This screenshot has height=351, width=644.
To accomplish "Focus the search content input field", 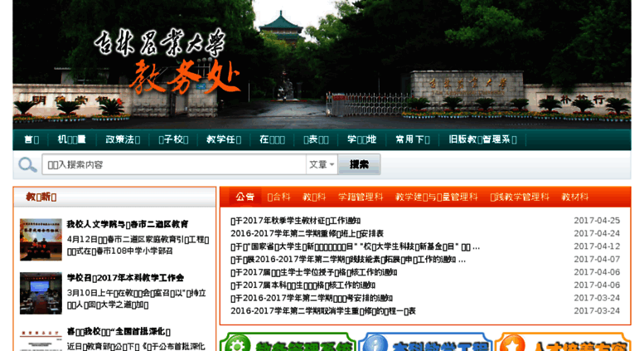I will tap(174, 164).
